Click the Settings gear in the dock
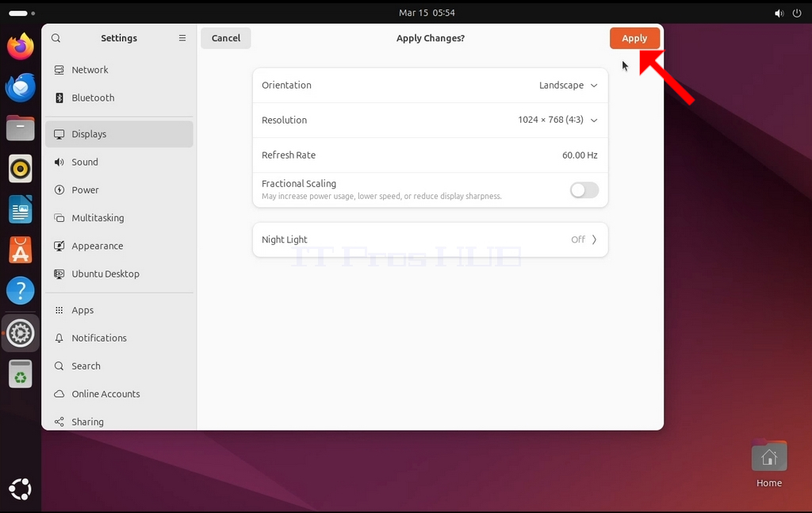 click(20, 333)
